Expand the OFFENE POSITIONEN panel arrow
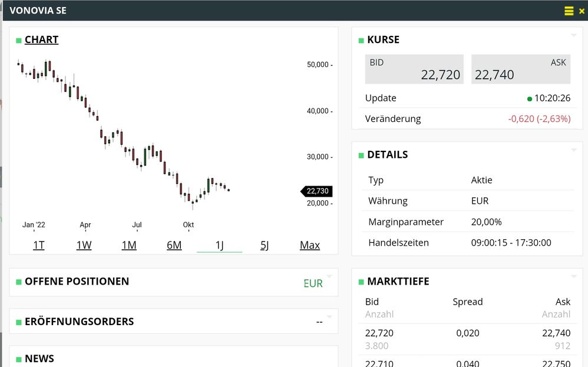588x367 pixels. click(x=329, y=276)
